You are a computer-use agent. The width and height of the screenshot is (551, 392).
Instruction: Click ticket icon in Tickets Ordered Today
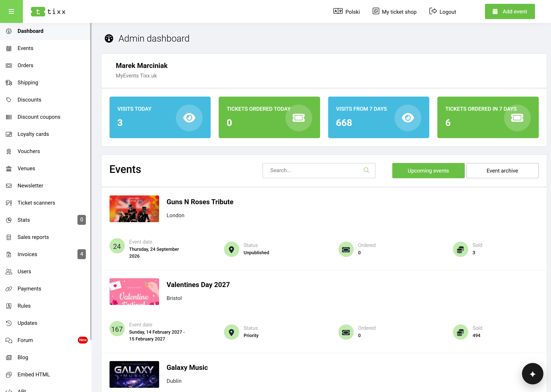[x=298, y=118]
